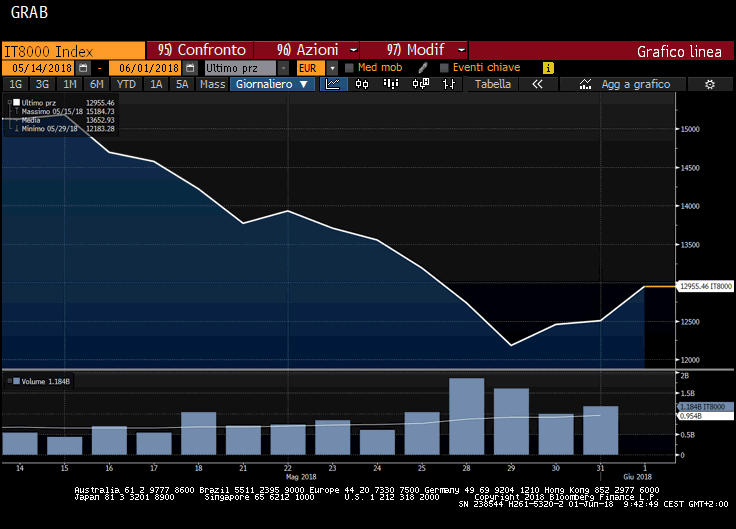Click the pencil edit icon beside Med mob

point(423,68)
